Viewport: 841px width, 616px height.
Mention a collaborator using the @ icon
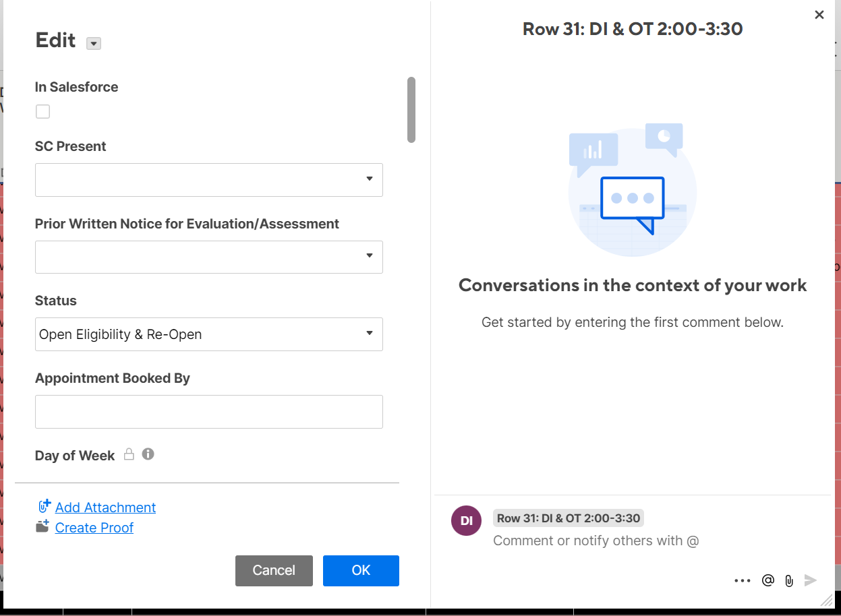click(x=767, y=580)
